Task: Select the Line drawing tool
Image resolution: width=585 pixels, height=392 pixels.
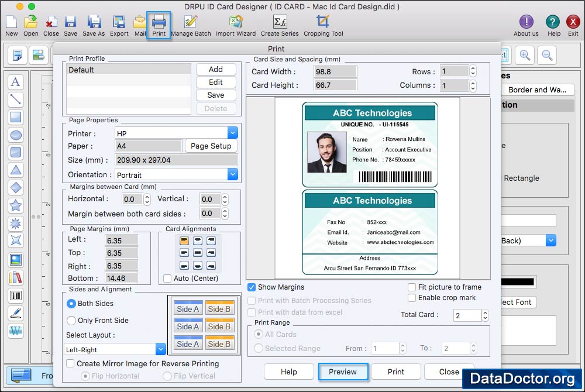Action: [x=16, y=99]
